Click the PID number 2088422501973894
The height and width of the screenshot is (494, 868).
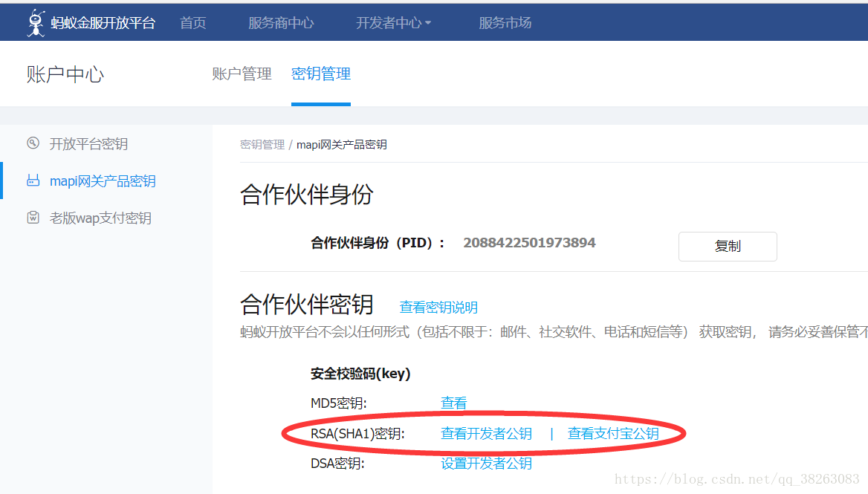click(529, 243)
